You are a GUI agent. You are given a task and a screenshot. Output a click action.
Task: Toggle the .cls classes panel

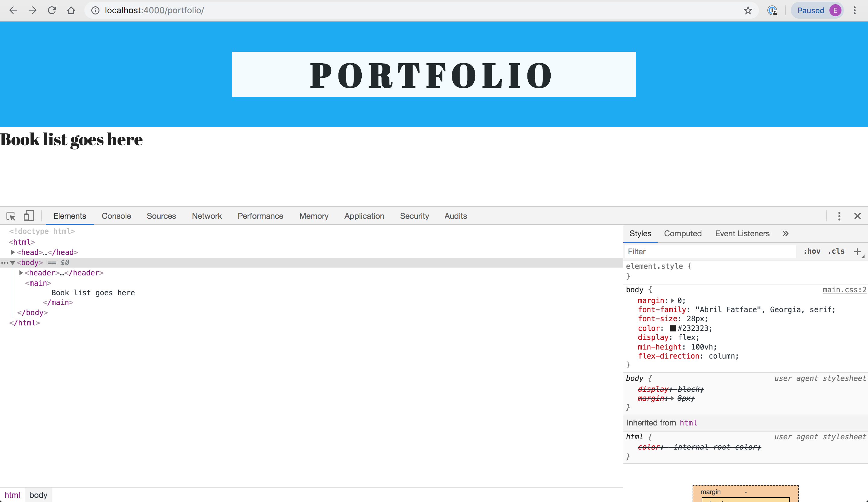click(836, 251)
